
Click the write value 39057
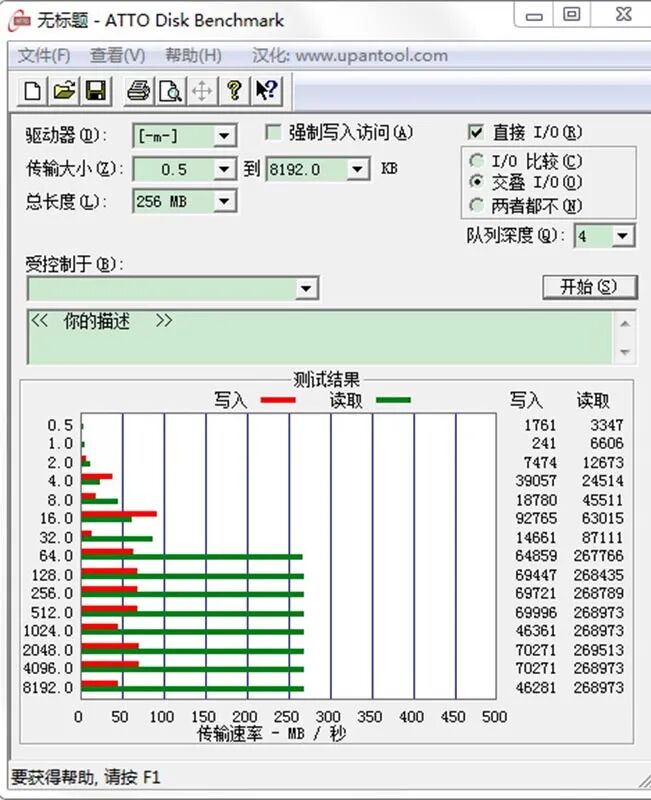tap(536, 481)
